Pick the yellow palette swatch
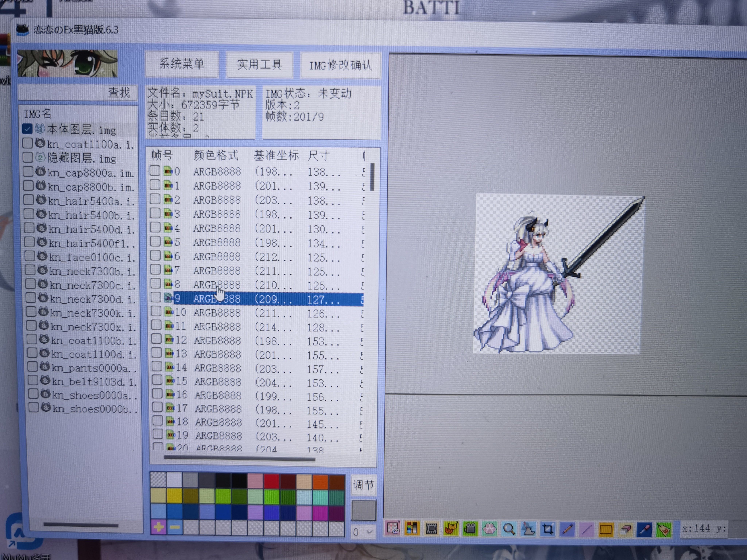Viewport: 747px width, 560px height. (175, 496)
